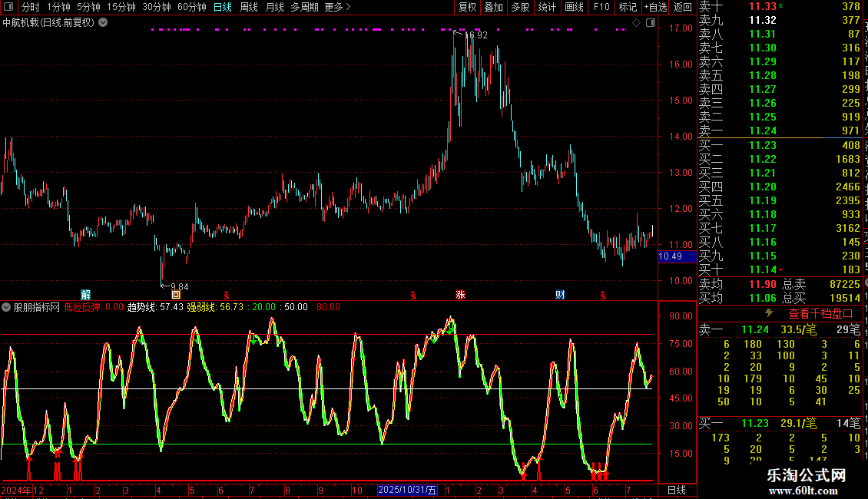Viewport: 868px width, 499px height.
Task: Click the 16.92 high price label
Action: (x=476, y=35)
